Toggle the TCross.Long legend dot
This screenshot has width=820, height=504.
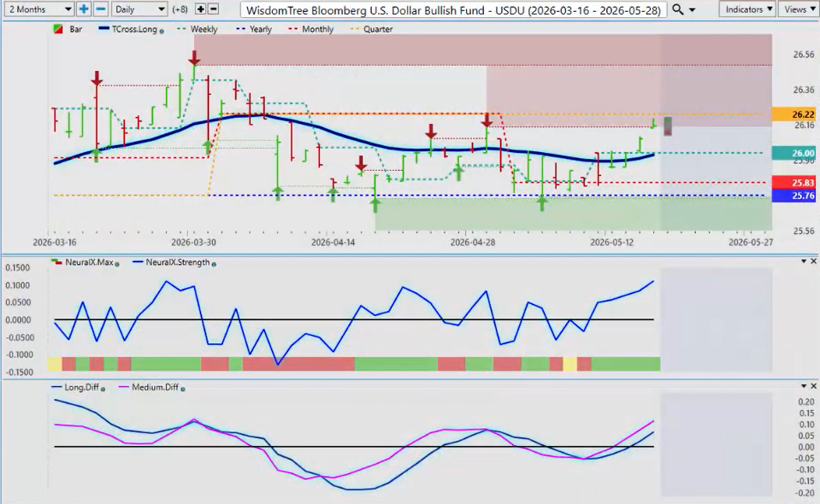tap(162, 32)
